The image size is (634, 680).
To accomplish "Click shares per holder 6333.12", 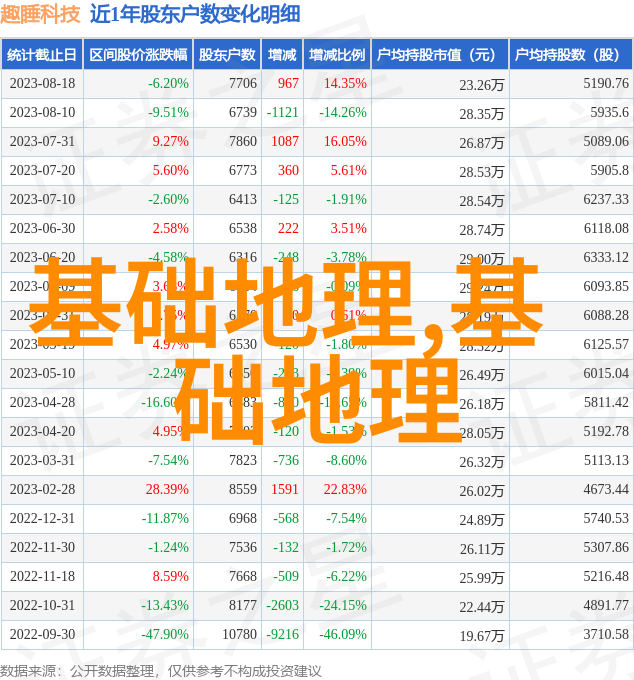I will pos(606,258).
